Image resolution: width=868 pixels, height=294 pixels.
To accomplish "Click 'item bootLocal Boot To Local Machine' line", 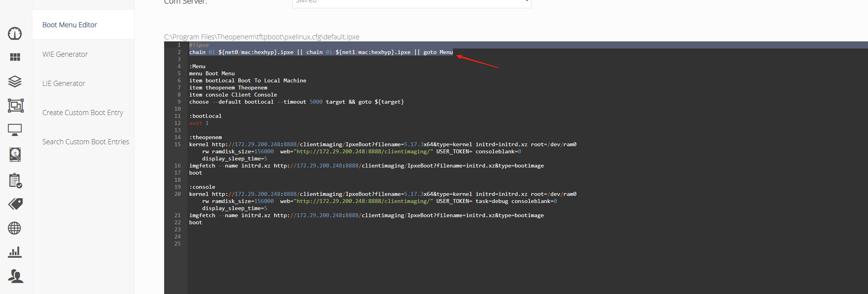I will (248, 80).
